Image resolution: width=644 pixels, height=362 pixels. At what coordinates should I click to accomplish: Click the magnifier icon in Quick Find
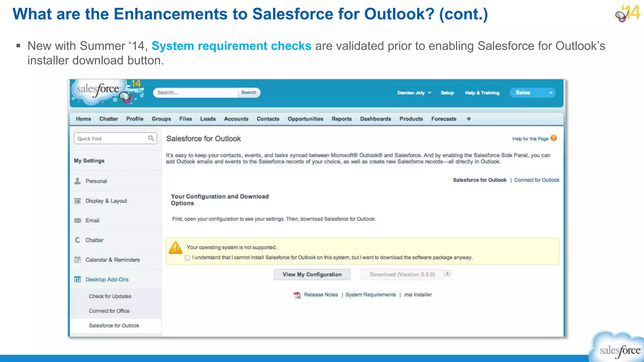[151, 138]
